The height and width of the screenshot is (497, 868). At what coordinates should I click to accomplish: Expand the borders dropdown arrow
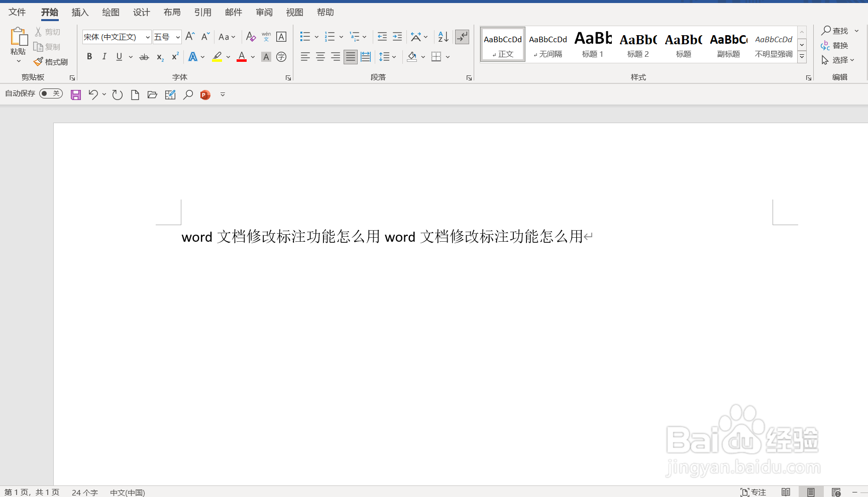[448, 57]
